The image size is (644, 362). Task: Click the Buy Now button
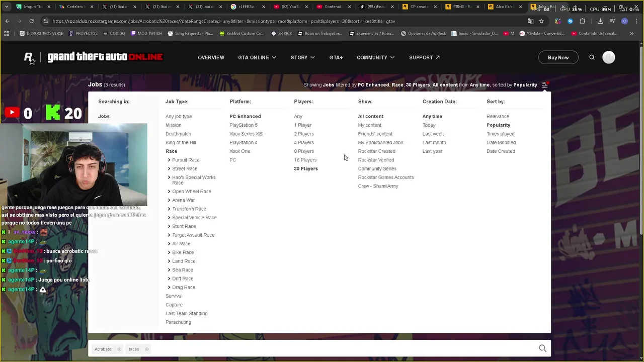tap(558, 57)
